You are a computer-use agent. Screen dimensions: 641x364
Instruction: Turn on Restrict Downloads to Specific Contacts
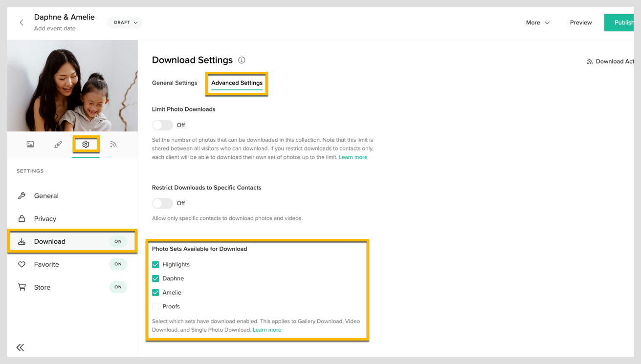(162, 203)
